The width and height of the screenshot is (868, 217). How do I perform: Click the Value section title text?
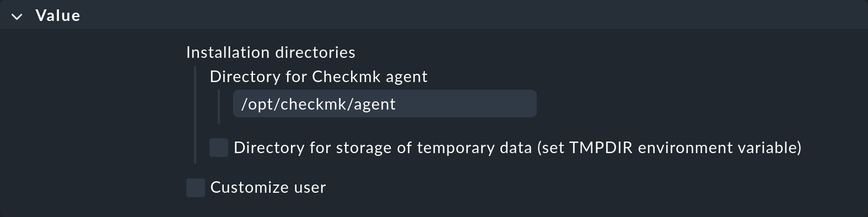click(58, 15)
